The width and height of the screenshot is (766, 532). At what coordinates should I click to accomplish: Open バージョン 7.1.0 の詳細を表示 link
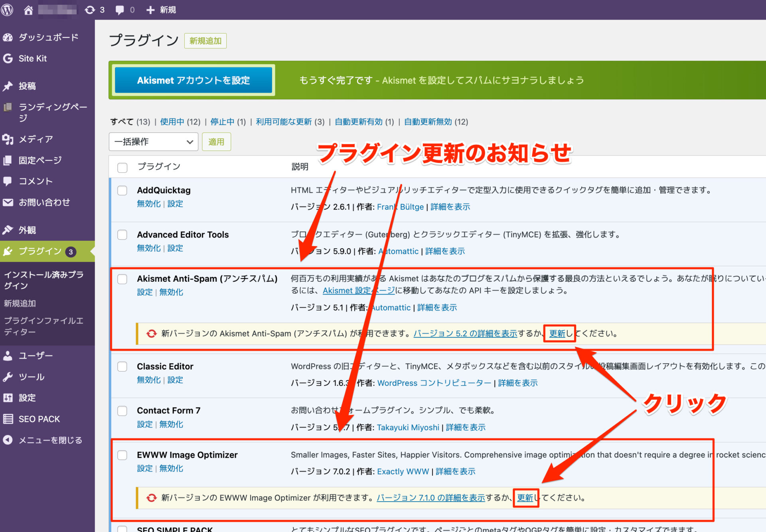click(x=431, y=498)
